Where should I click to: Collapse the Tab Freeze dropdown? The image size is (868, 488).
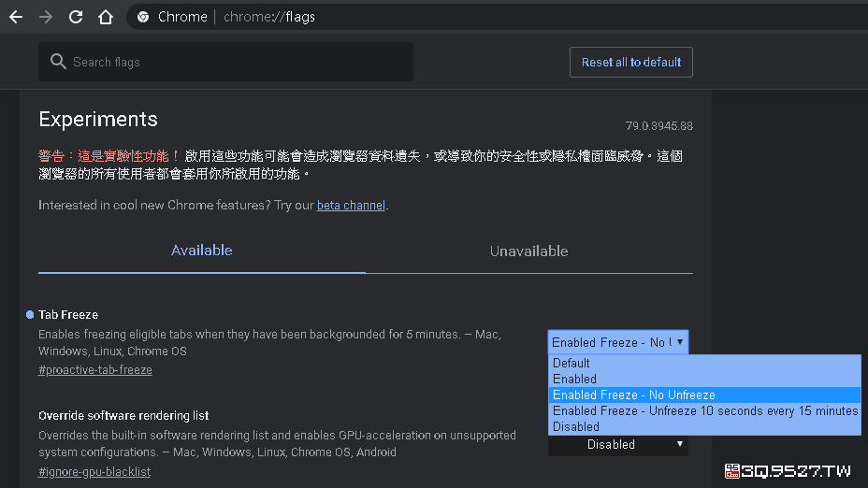[617, 342]
